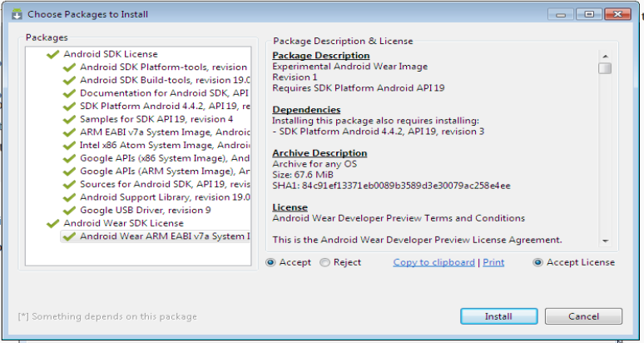
Task: Click the Print link
Action: 493,262
